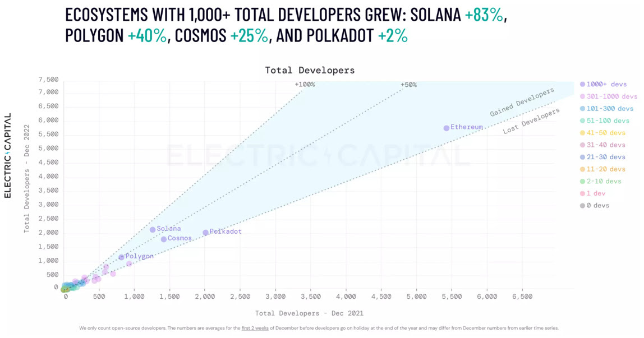Select the '41-50 devs' legend label

606,133
